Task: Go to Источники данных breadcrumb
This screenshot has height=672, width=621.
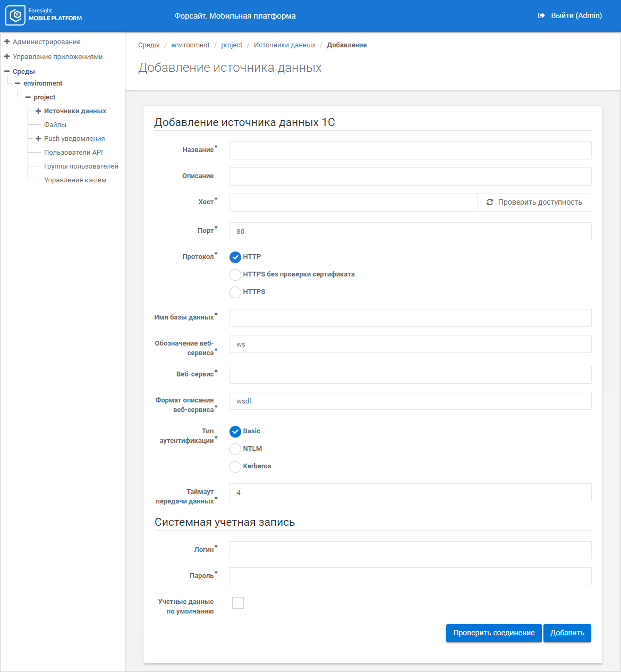Action: pyautogui.click(x=285, y=45)
